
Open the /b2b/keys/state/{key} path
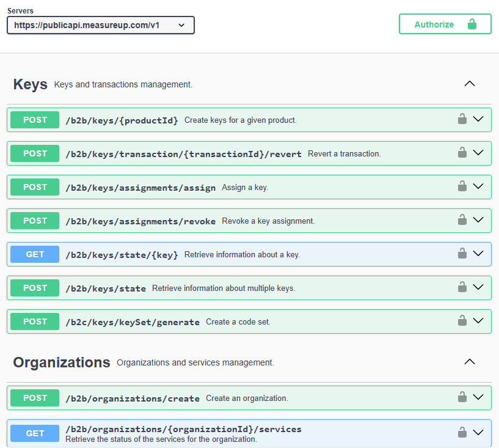point(122,255)
